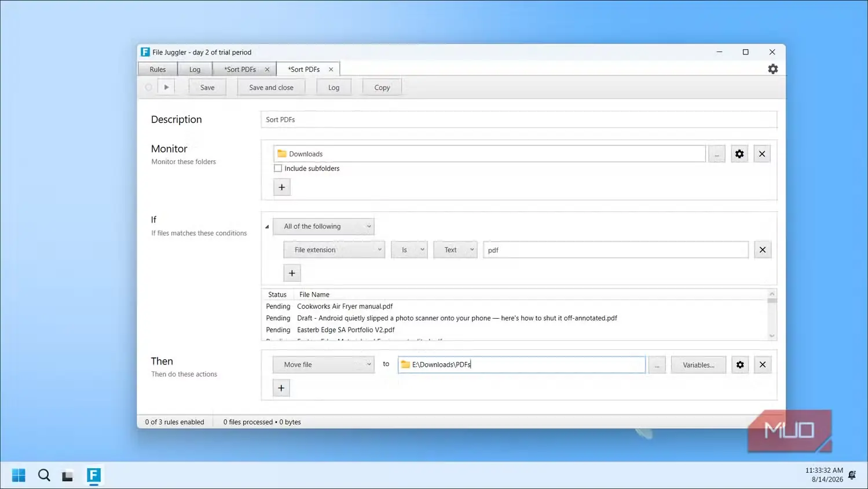Image resolution: width=868 pixels, height=489 pixels.
Task: Click the file list vertical scrollbar
Action: point(771,315)
